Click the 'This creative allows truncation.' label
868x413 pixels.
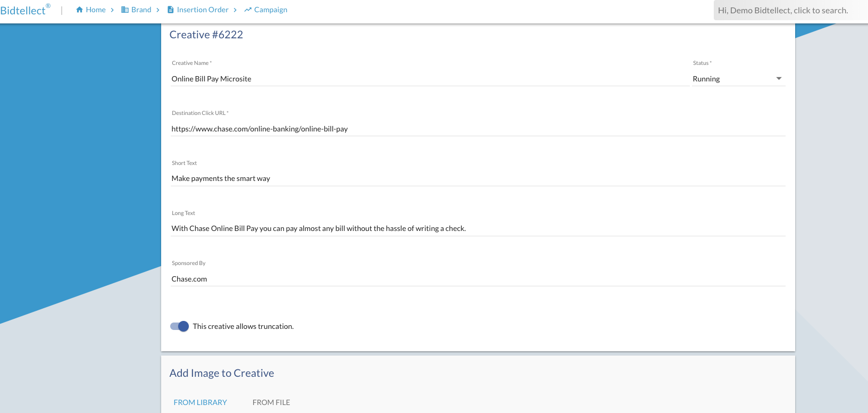click(x=243, y=326)
